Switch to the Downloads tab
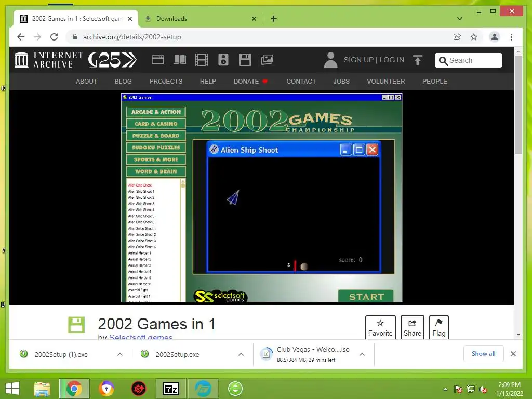 click(x=200, y=19)
